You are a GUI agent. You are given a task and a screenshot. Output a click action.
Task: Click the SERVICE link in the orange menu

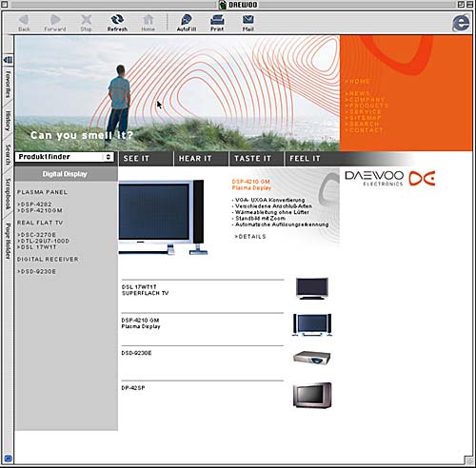[364, 111]
